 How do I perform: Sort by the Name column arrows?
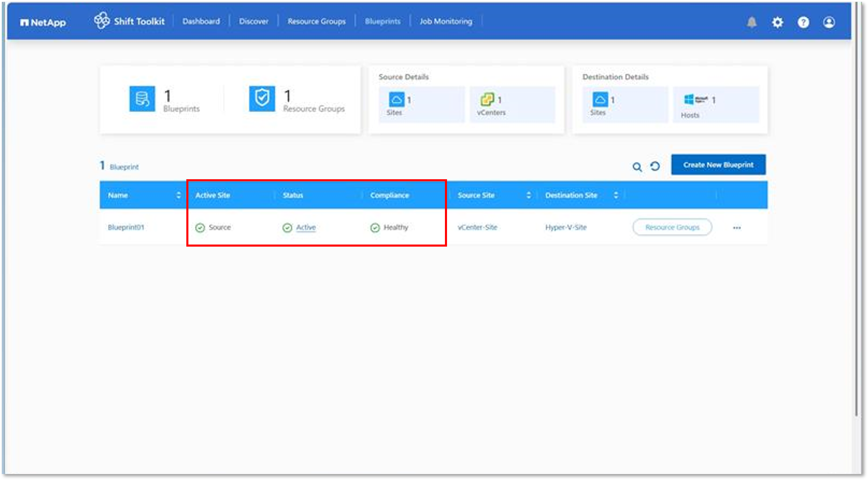(178, 195)
